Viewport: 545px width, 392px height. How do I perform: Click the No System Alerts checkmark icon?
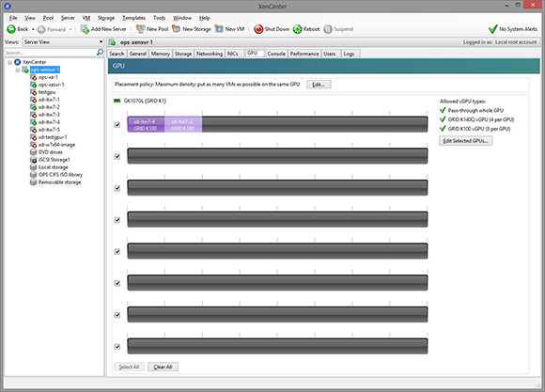coord(493,29)
